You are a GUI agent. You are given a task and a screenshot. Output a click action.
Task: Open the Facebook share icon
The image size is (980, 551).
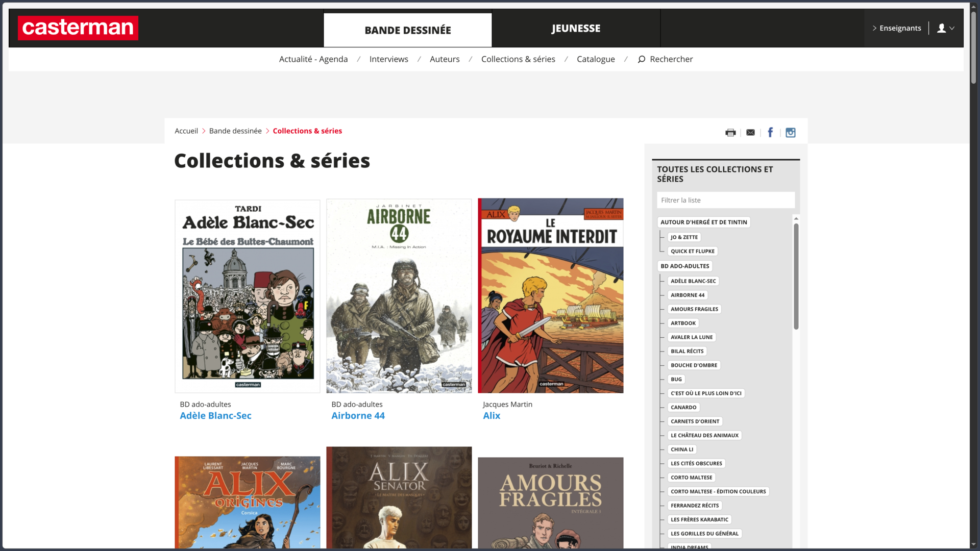coord(770,133)
